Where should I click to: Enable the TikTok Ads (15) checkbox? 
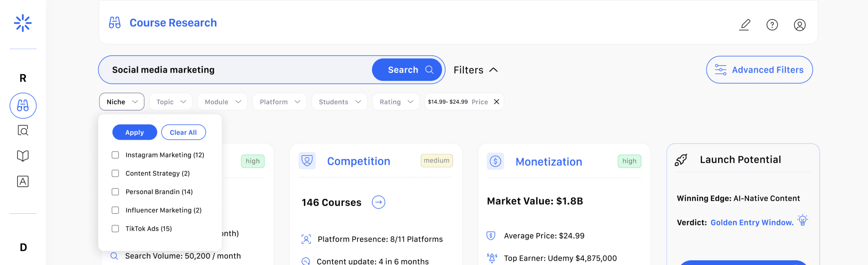pos(115,229)
